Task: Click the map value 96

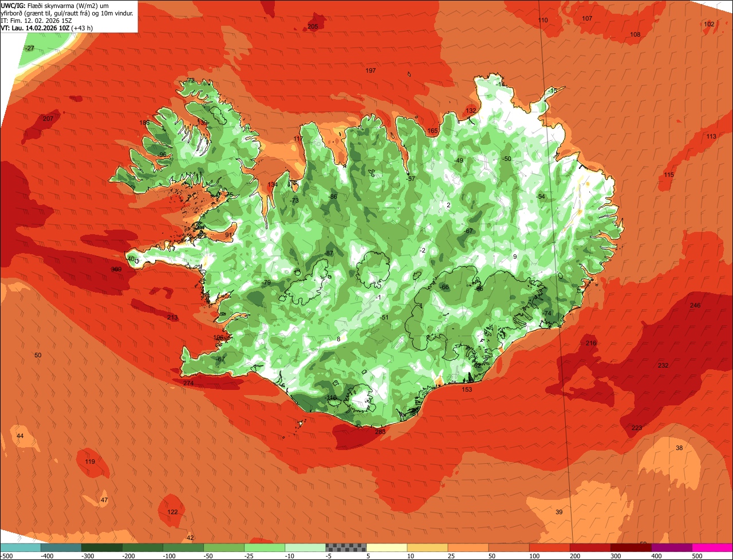Action: (x=163, y=155)
